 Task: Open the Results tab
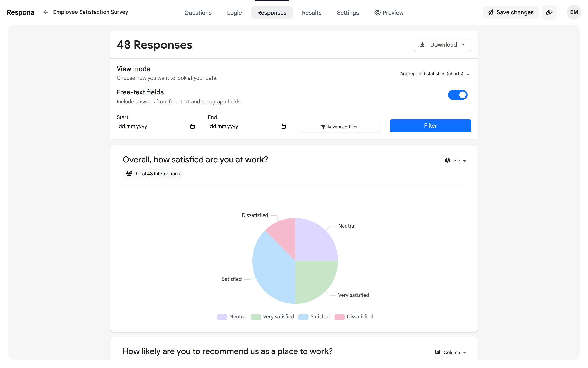pos(312,13)
